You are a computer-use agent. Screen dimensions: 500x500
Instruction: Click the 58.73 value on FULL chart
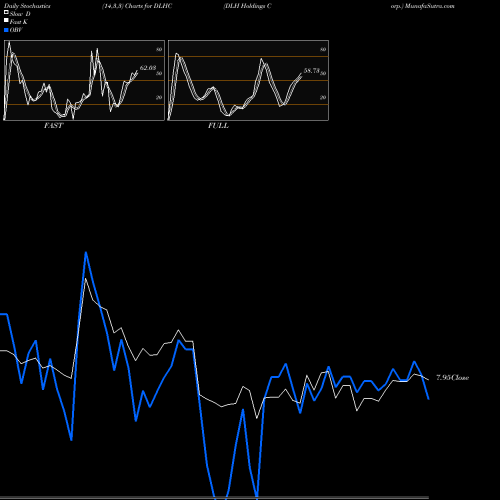(x=312, y=71)
